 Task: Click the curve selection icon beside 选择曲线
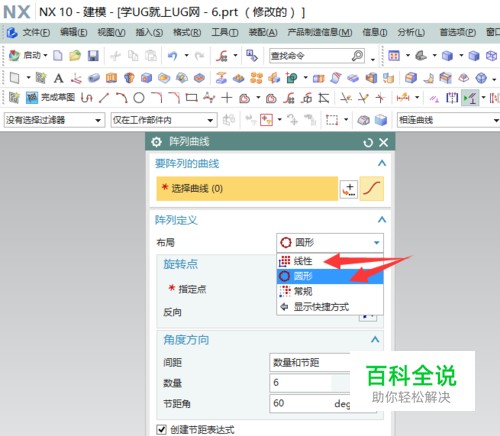pos(372,189)
